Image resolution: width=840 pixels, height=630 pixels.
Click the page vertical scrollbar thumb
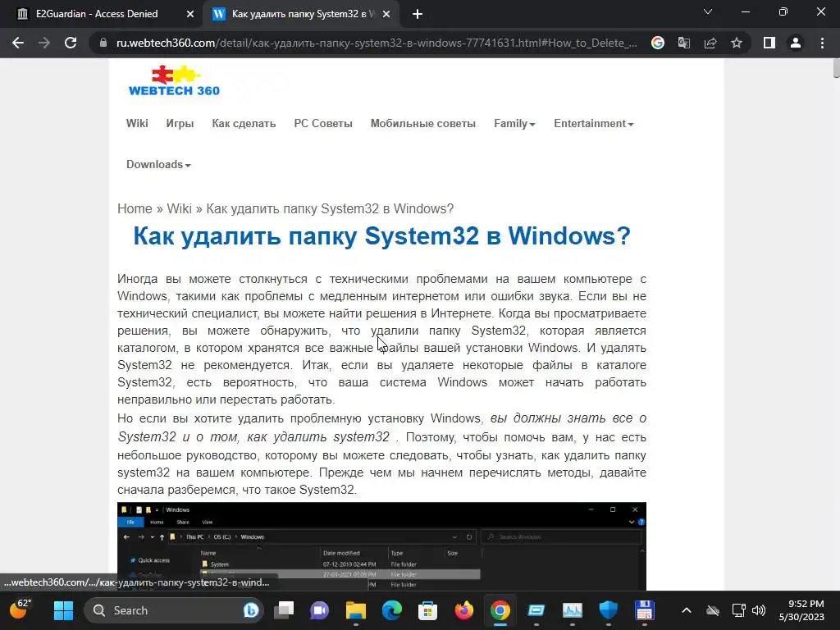836,69
